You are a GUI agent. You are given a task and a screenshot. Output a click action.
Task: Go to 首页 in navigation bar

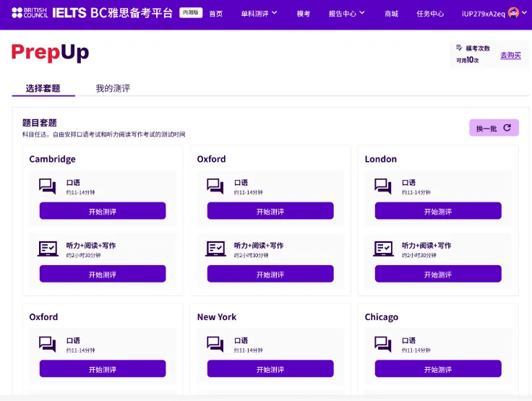coord(216,14)
